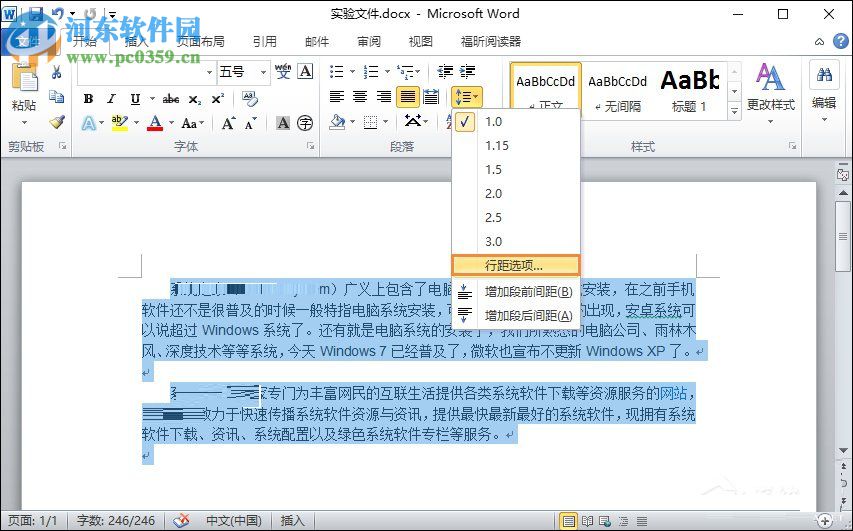Apply Bold formatting
853x531 pixels.
point(88,99)
